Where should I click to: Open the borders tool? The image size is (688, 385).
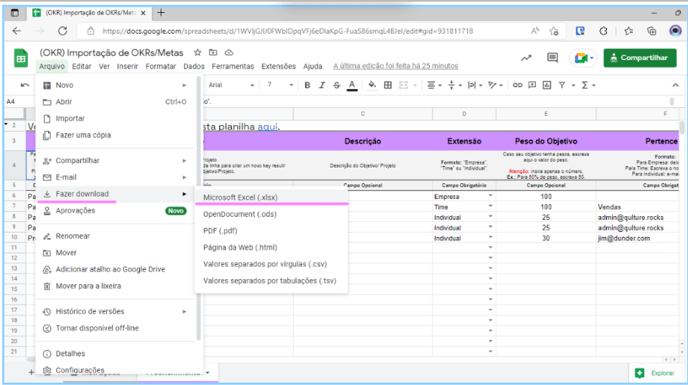388,85
